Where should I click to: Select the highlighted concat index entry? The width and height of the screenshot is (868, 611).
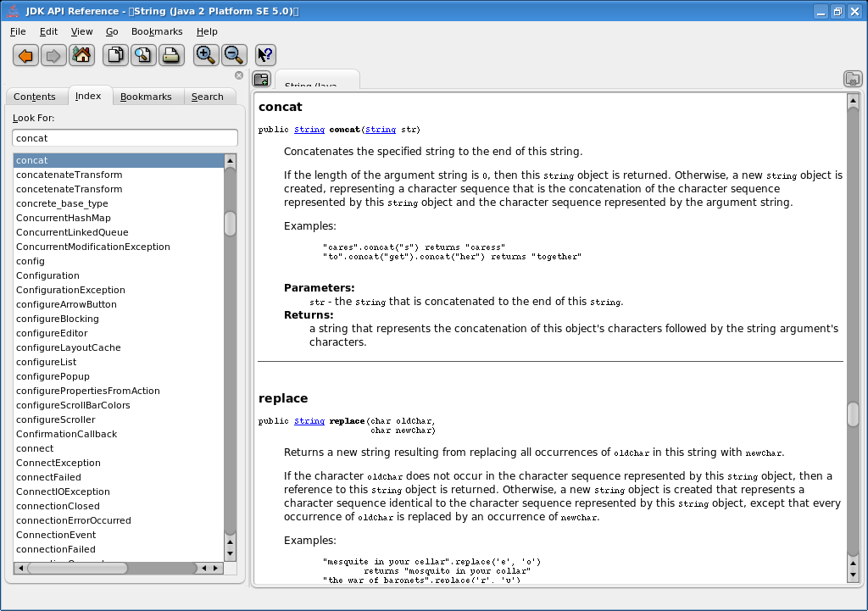coord(119,160)
